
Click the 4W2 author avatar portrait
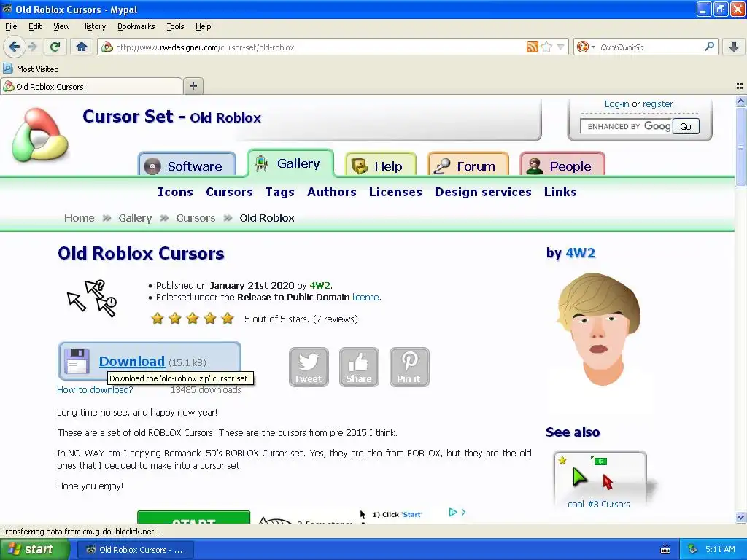point(600,329)
